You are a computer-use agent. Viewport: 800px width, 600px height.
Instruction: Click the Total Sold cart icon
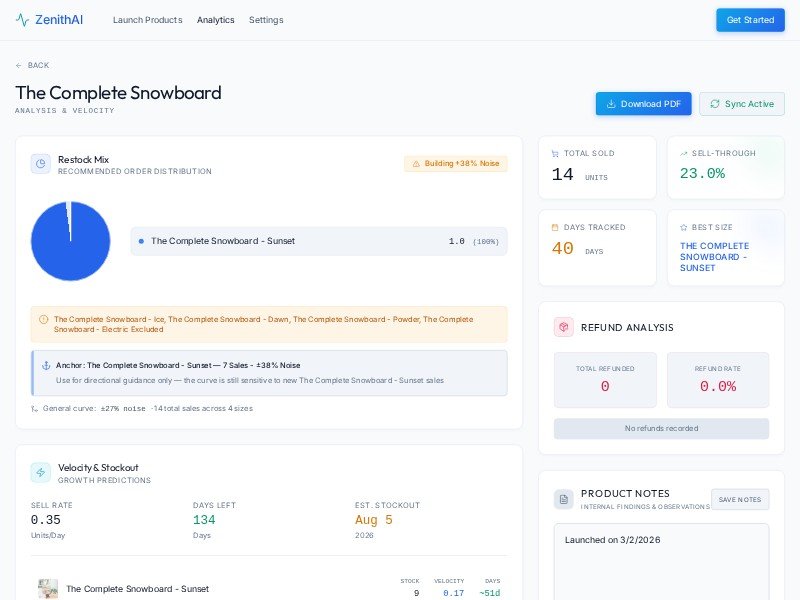[x=556, y=153]
